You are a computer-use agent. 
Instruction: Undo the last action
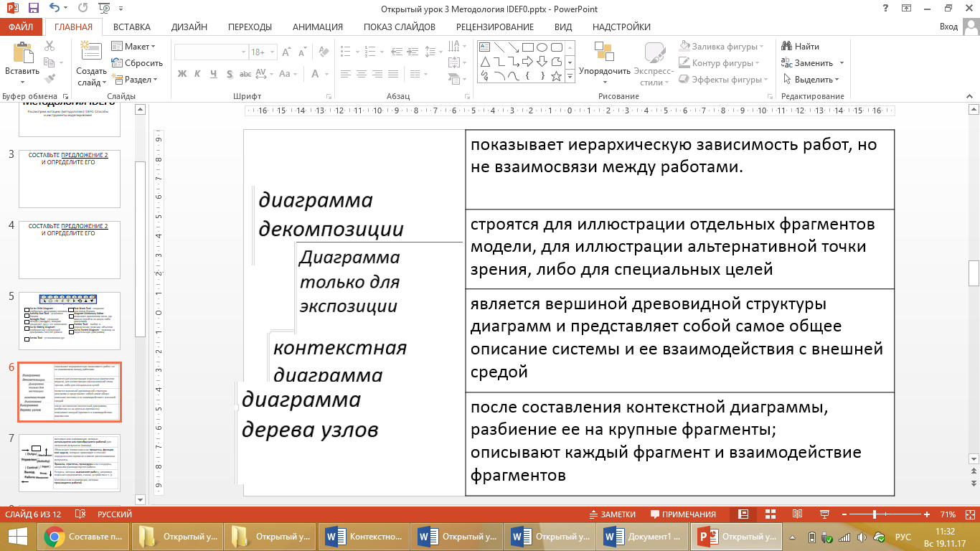pos(55,9)
